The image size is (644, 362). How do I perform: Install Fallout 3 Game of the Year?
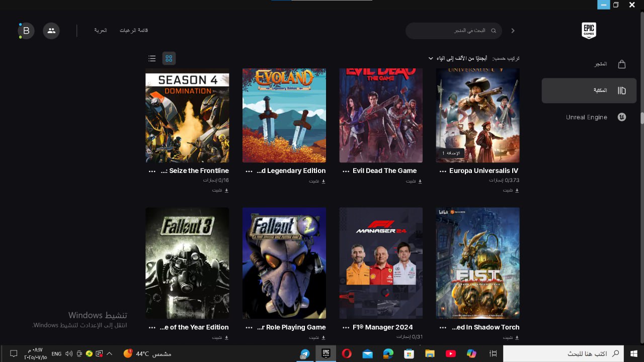(x=220, y=337)
